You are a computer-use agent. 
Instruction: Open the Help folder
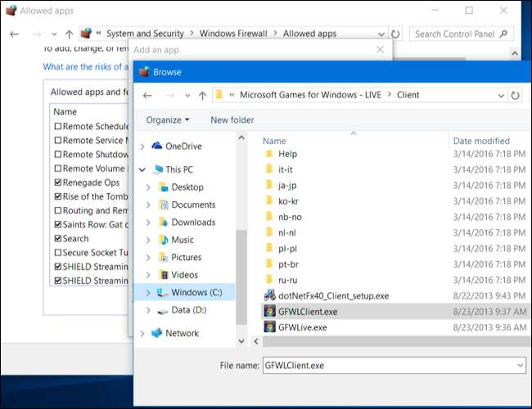click(286, 154)
